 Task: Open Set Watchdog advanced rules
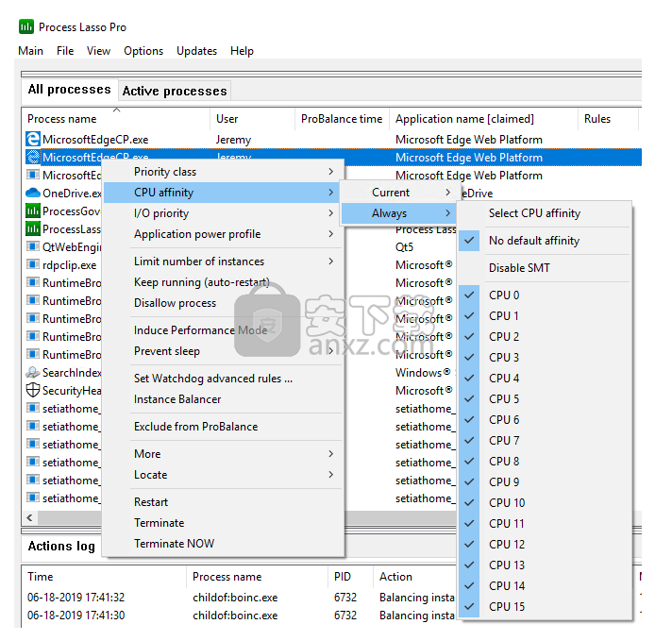point(224,379)
